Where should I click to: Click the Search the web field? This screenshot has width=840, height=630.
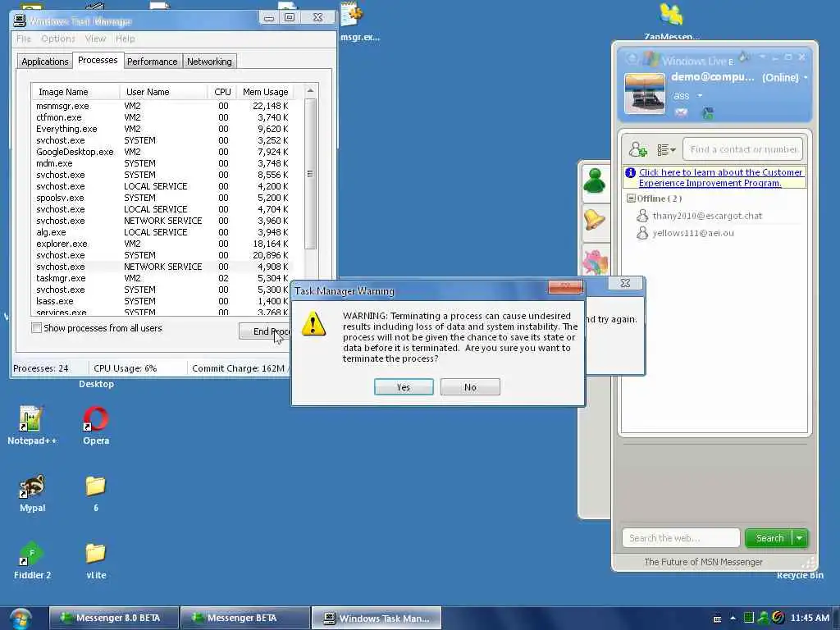coord(681,538)
